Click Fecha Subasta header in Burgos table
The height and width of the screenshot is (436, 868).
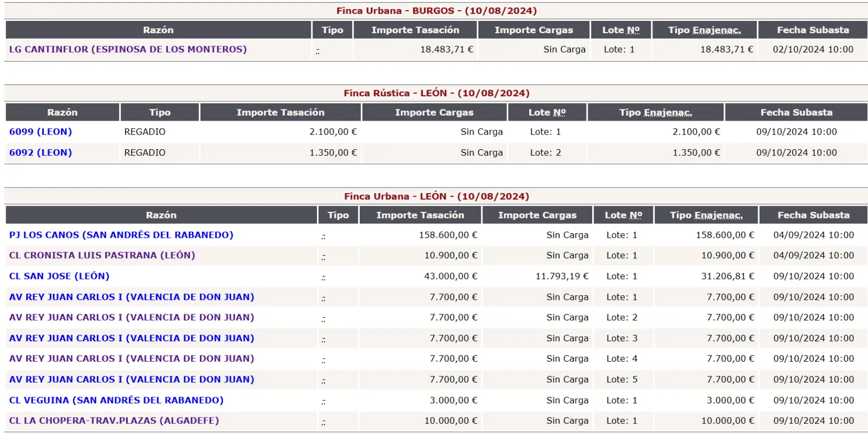813,30
